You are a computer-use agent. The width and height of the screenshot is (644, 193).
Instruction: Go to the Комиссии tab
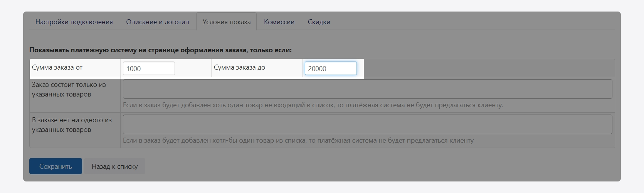[279, 22]
